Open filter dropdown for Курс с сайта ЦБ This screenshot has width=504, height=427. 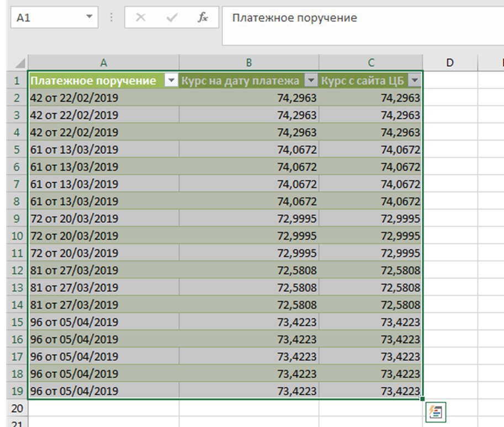click(x=415, y=80)
